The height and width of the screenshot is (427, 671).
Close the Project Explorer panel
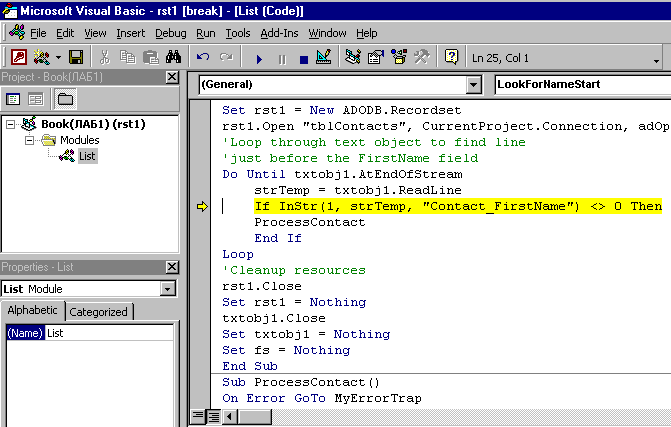click(172, 77)
